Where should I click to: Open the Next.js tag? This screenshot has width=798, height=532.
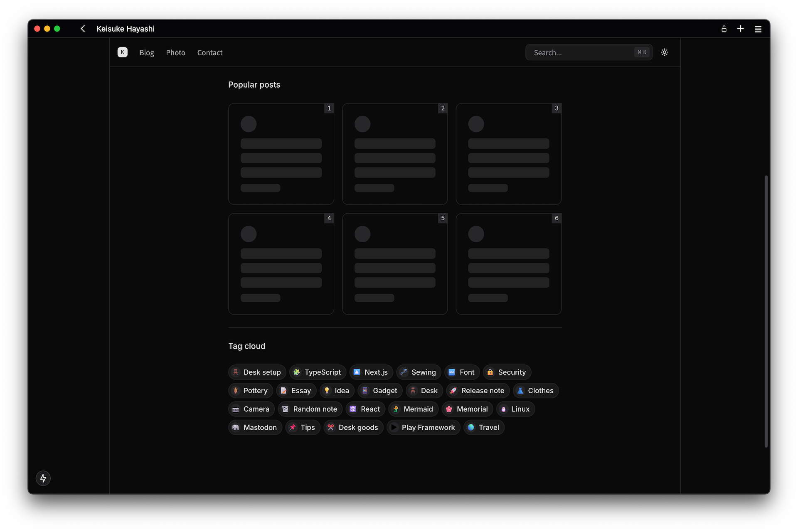pyautogui.click(x=371, y=372)
